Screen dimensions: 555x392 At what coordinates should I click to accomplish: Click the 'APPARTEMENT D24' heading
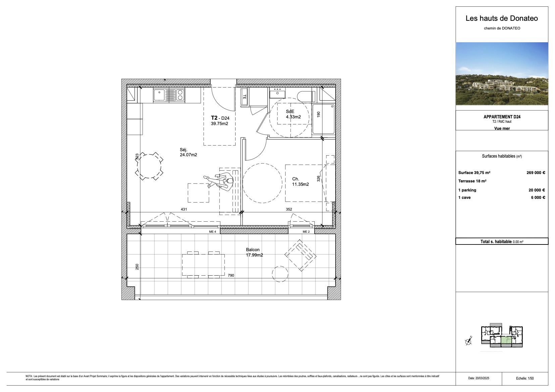point(502,117)
